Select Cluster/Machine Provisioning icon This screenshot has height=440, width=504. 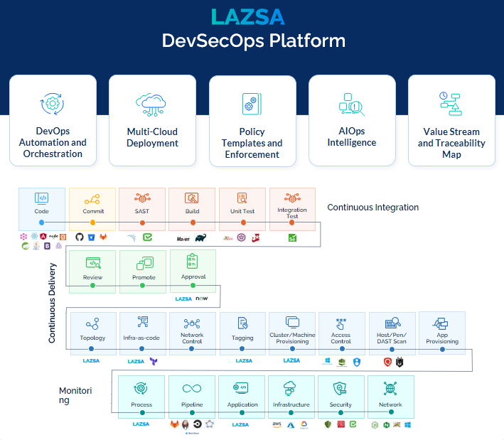(x=292, y=322)
